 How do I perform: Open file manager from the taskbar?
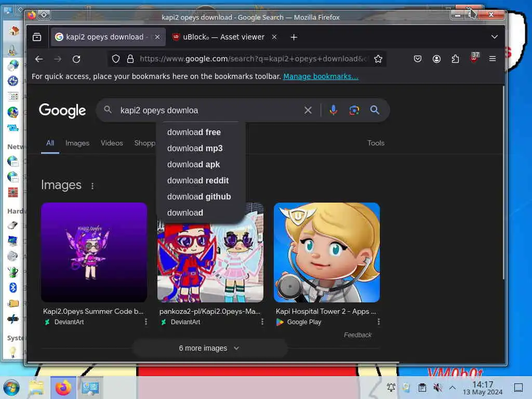pyautogui.click(x=36, y=388)
